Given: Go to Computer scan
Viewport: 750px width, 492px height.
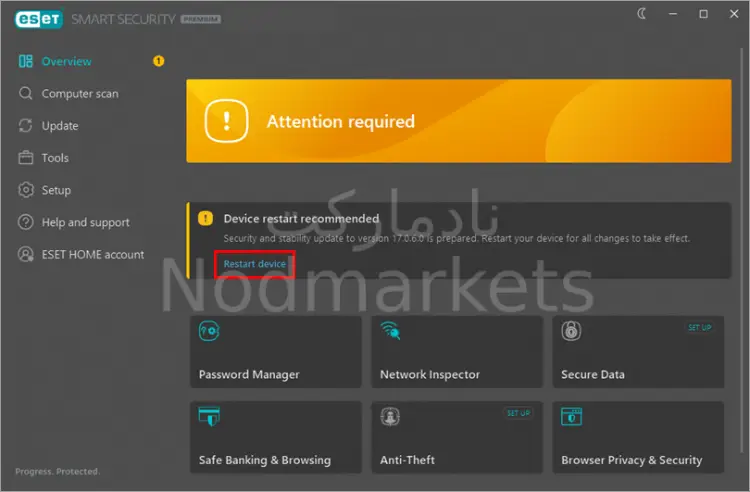Looking at the screenshot, I should click(x=80, y=94).
